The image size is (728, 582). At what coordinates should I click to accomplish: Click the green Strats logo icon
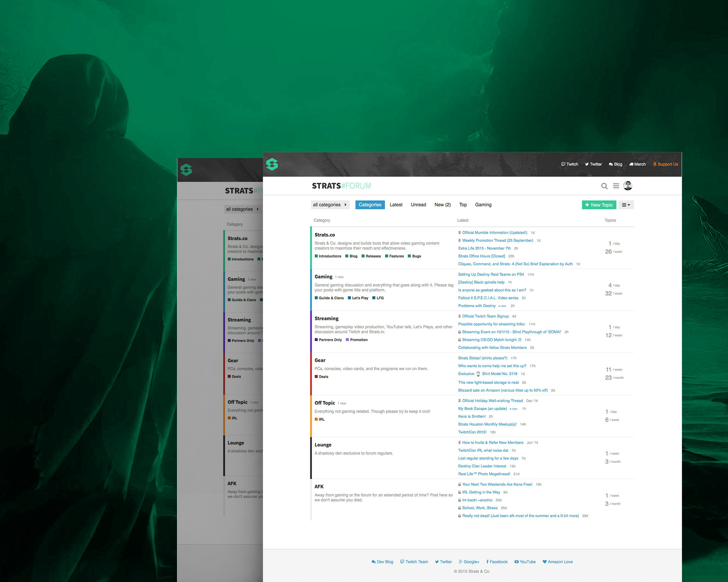tap(272, 164)
